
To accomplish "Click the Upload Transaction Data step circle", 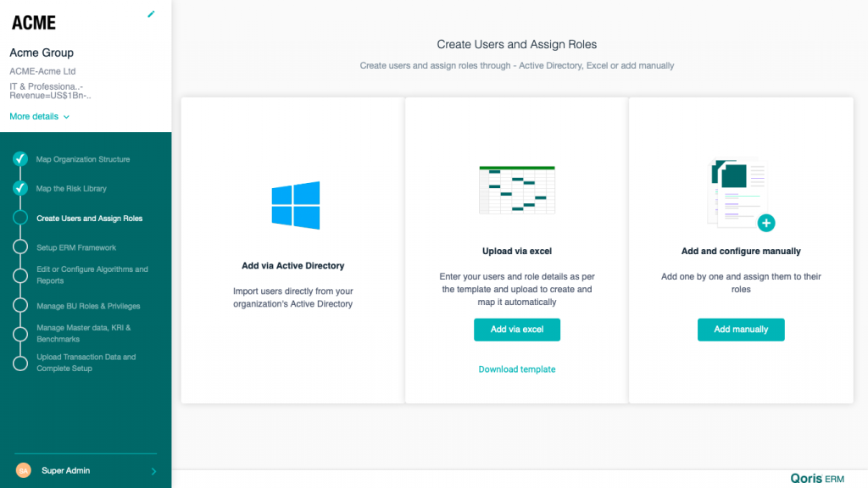I will [20, 363].
